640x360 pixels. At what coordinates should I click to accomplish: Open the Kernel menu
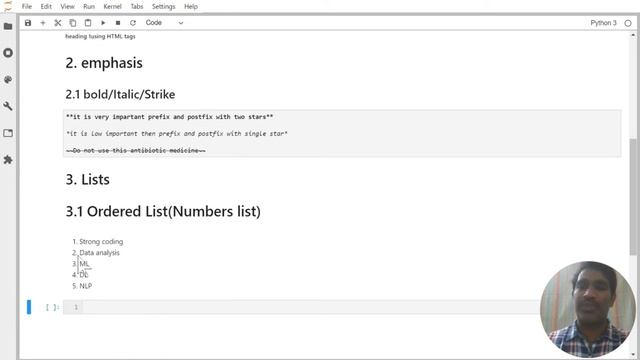113,7
